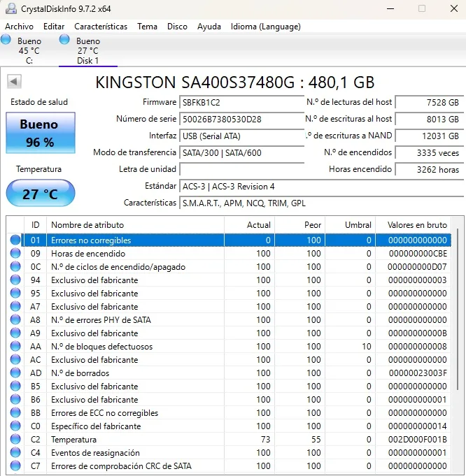The height and width of the screenshot is (476, 466).
Task: Select the Específico del fabricante row
Action: [x=229, y=426]
